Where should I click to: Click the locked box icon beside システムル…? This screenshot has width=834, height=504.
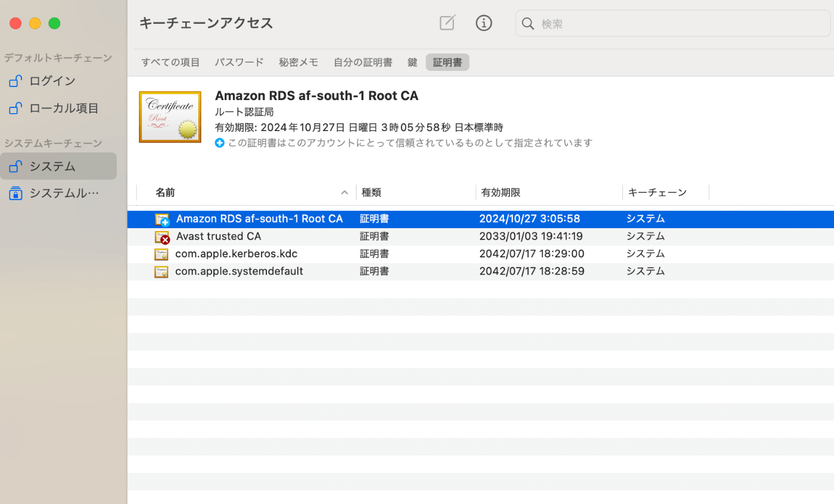[16, 193]
